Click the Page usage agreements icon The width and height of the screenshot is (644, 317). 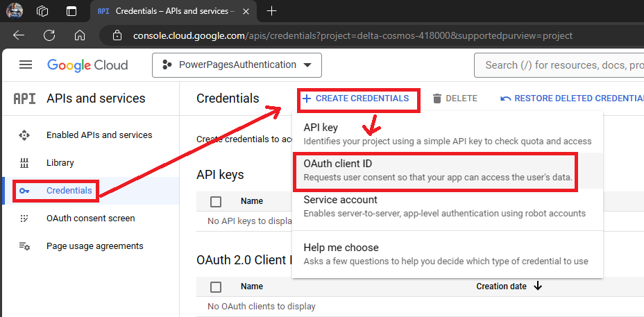click(24, 246)
